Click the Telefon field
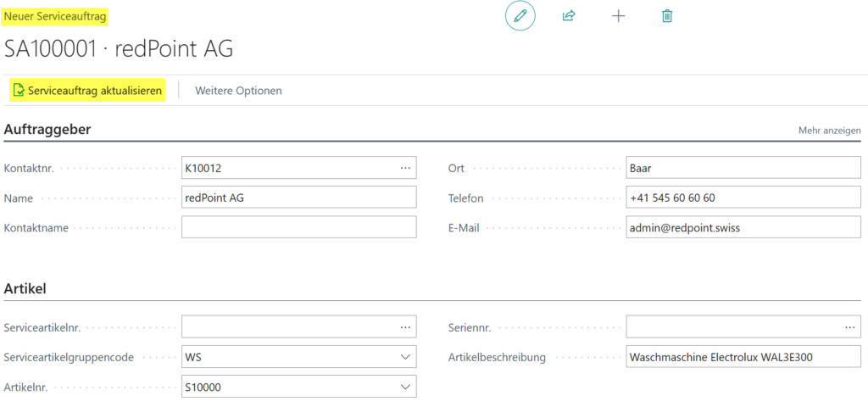The width and height of the screenshot is (868, 407). pyautogui.click(x=743, y=198)
